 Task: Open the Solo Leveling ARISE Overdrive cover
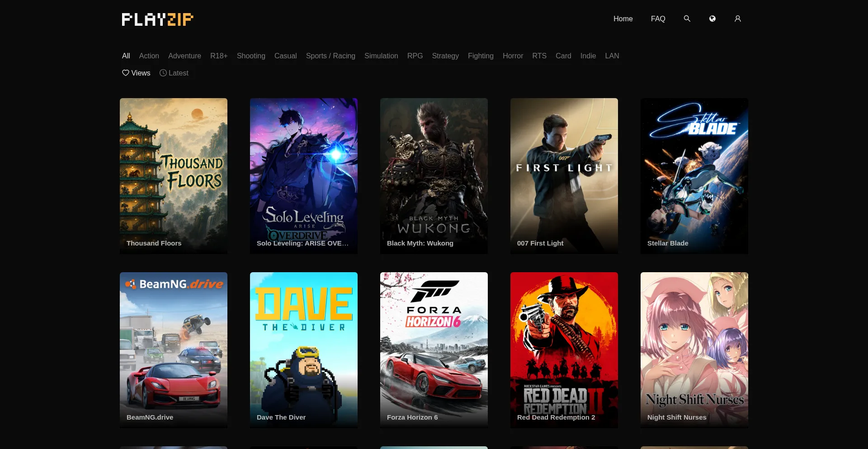pos(304,176)
